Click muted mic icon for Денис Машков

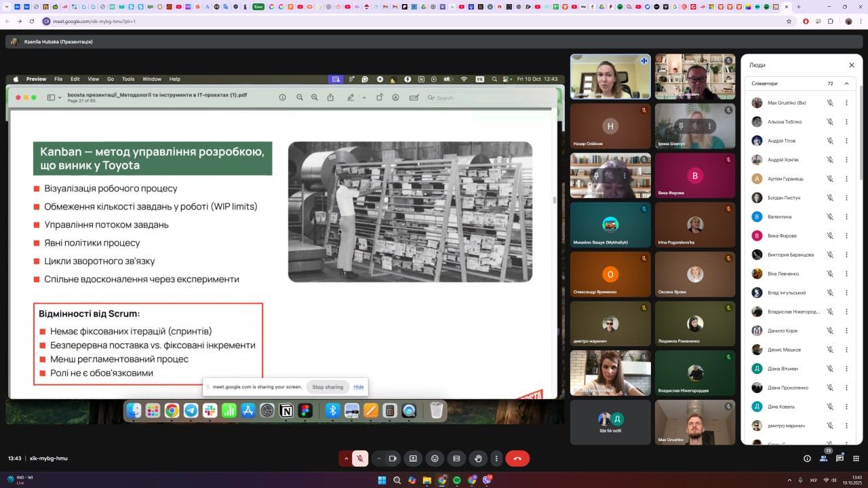click(x=829, y=350)
